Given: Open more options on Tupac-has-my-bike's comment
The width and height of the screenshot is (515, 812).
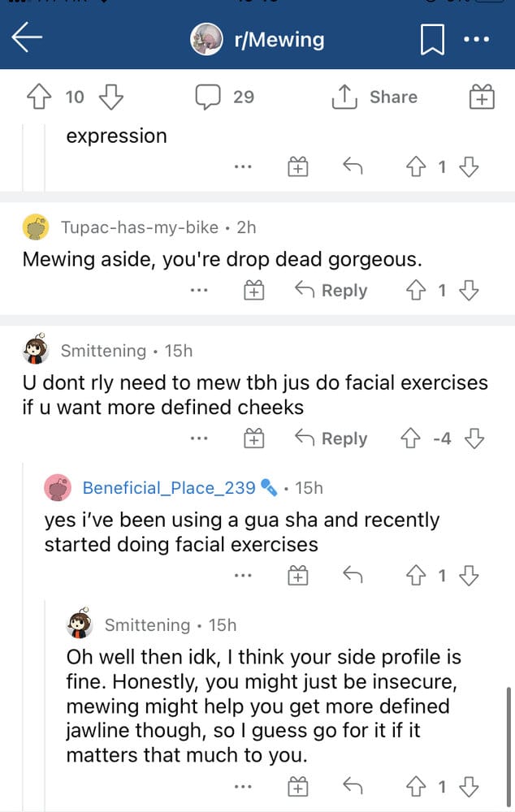Looking at the screenshot, I should (198, 290).
